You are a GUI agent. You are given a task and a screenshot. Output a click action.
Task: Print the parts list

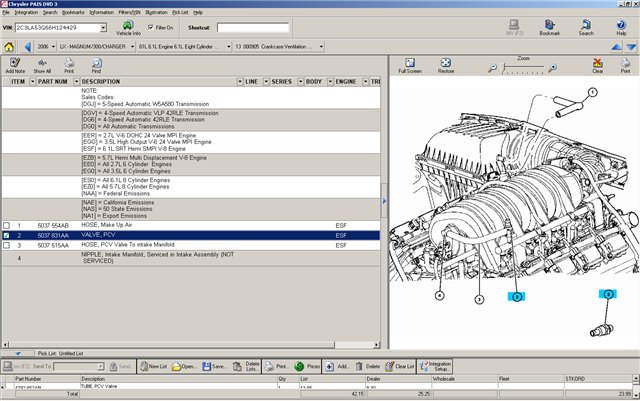(69, 65)
